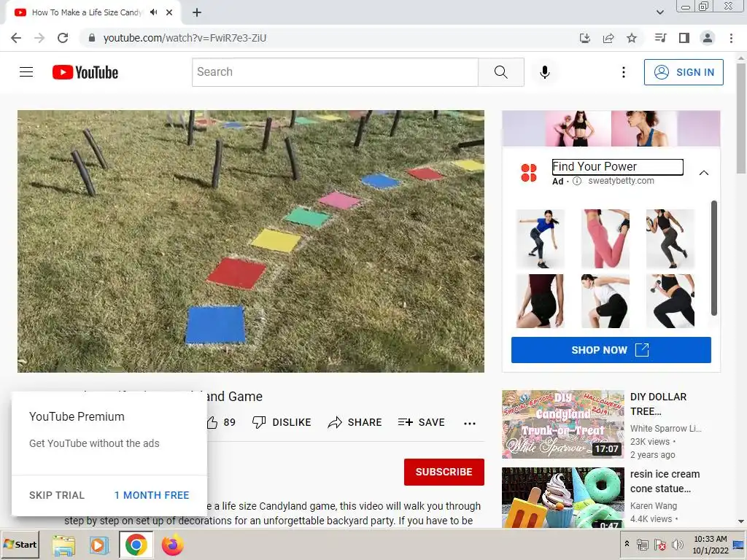747x560 pixels.
Task: Open more actions ellipsis under video
Action: [x=469, y=423]
